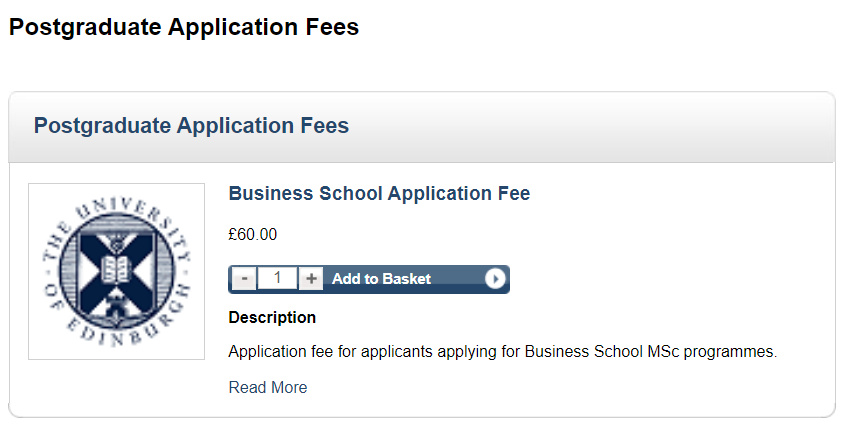Follow the Read More link
The width and height of the screenshot is (867, 438).
coord(268,388)
